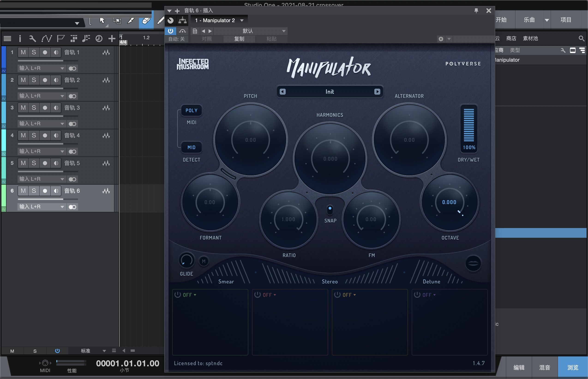Screen dimensions: 588x379
Task: Click the Manipulator bypass power button
Action: 171,30
